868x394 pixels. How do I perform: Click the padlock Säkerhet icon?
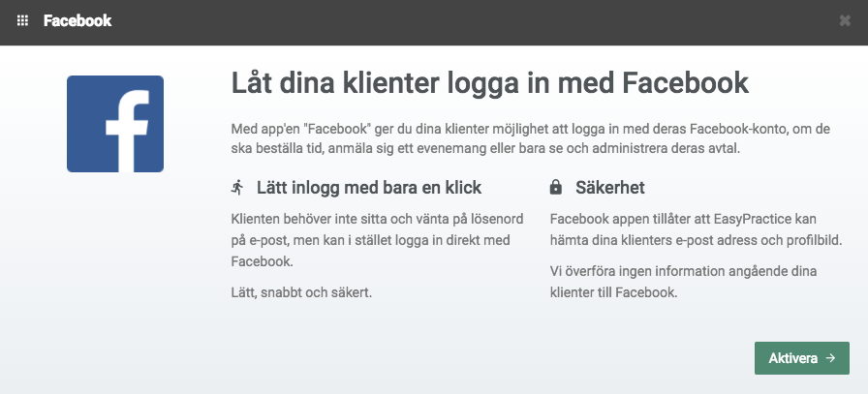tap(555, 188)
